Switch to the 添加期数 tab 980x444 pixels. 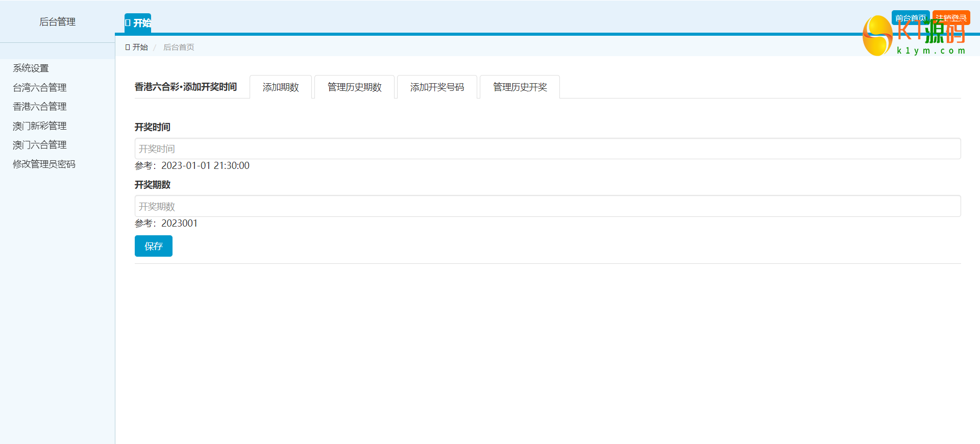click(281, 87)
